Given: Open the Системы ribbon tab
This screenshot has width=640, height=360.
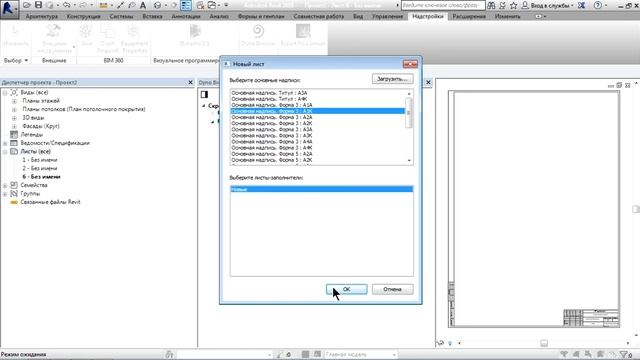Looking at the screenshot, I should [121, 16].
